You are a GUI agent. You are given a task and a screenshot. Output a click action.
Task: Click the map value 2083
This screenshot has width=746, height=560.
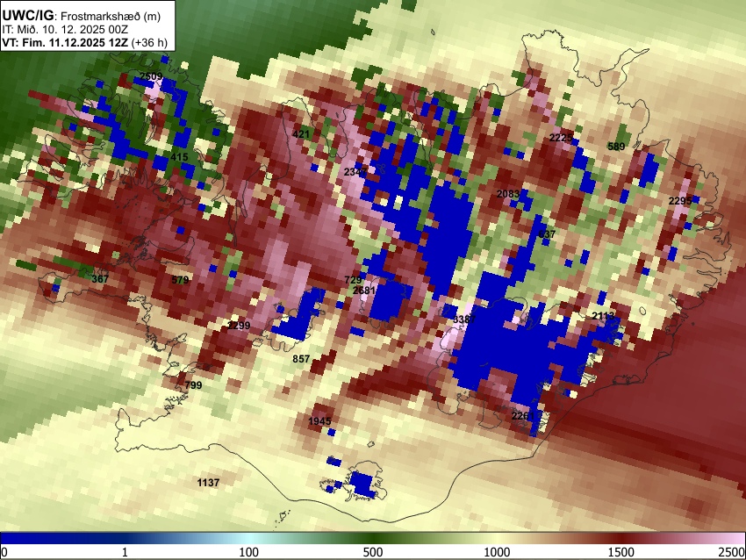coord(508,194)
